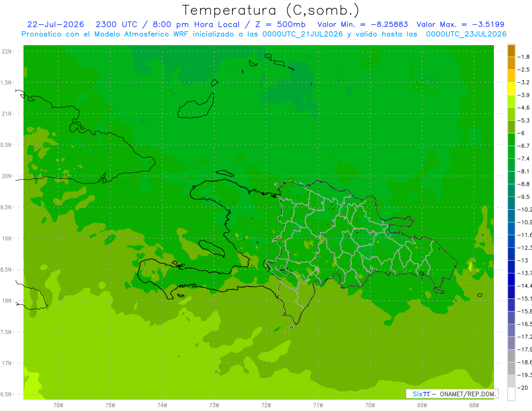The image size is (532, 411).
Task: Click the 'SisTT – ONAMET/REP.DOM.' logo box
Action: (452, 394)
